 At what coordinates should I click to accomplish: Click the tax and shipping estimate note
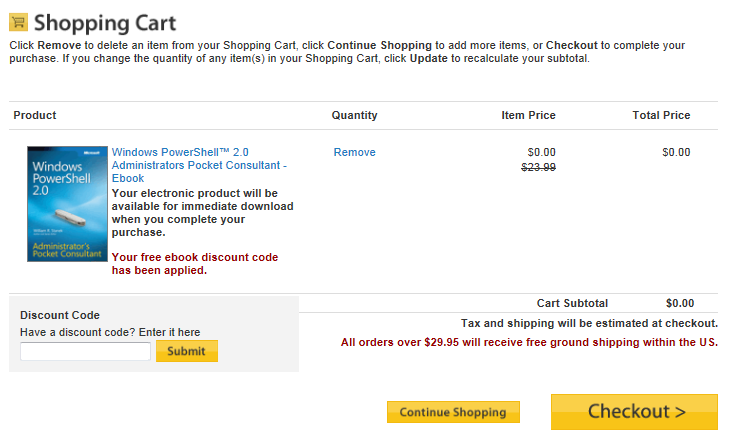coord(589,323)
